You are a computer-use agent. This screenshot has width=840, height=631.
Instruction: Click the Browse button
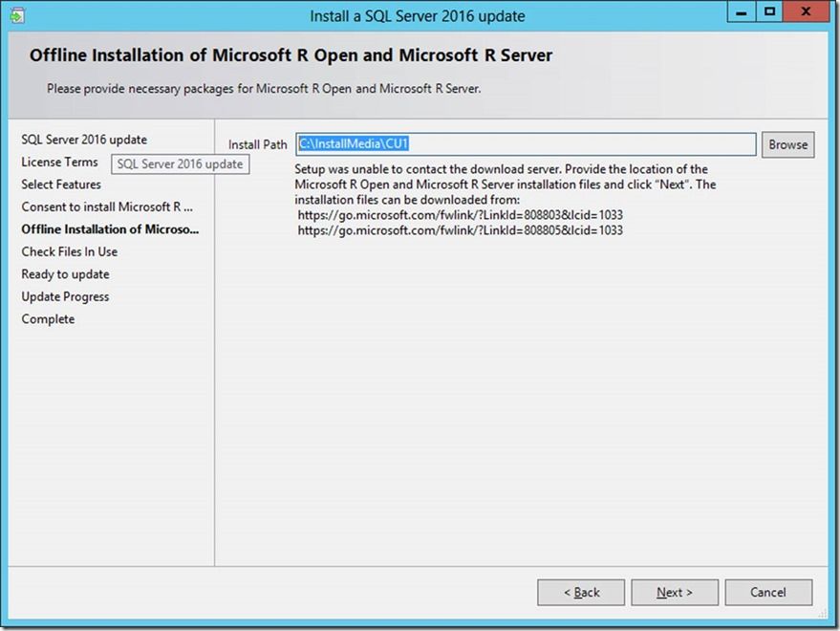click(x=788, y=144)
